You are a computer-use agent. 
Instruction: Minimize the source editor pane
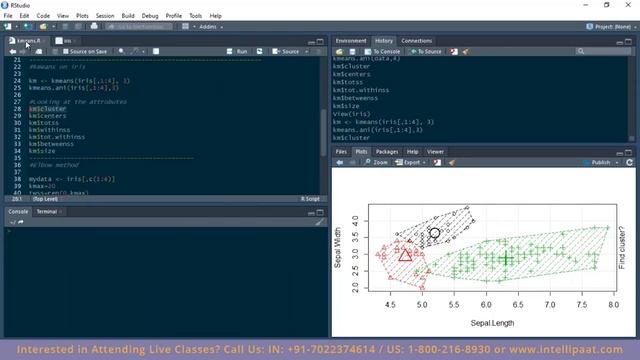click(311, 42)
